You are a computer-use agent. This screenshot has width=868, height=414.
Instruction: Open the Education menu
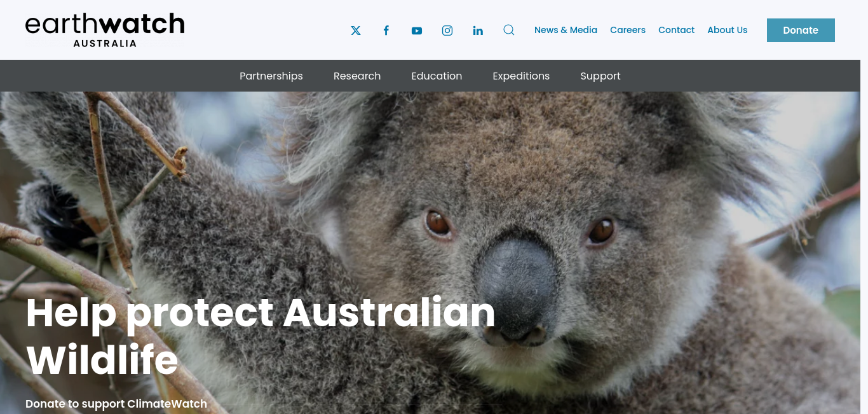pyautogui.click(x=437, y=76)
